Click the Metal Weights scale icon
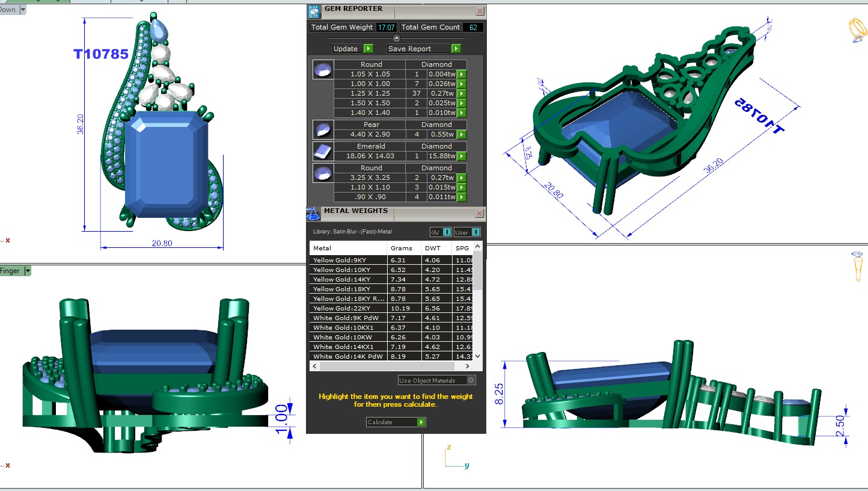This screenshot has height=491, width=868. tap(313, 214)
